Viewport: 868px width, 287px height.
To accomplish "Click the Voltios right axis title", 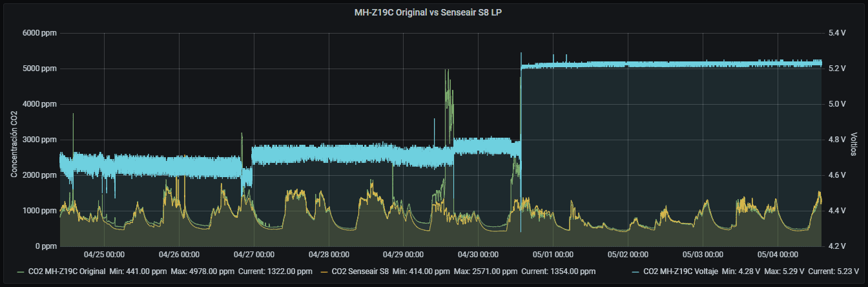I will click(854, 145).
